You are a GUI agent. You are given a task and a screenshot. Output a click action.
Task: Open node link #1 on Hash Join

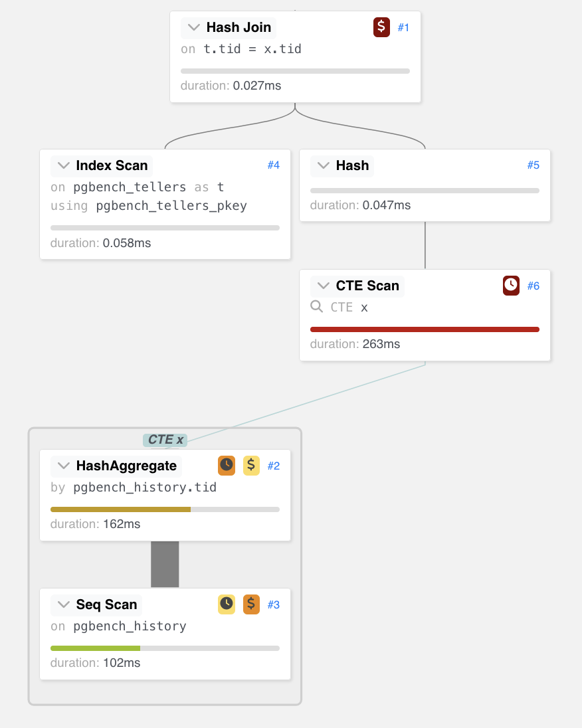pos(403,27)
